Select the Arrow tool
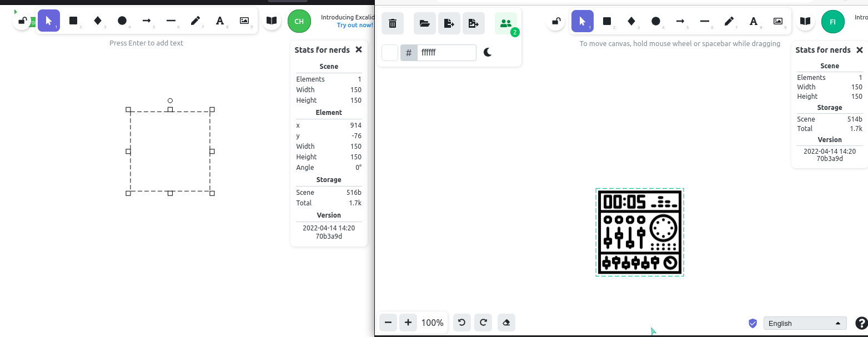Viewport: 868px width, 337px height. point(147,21)
